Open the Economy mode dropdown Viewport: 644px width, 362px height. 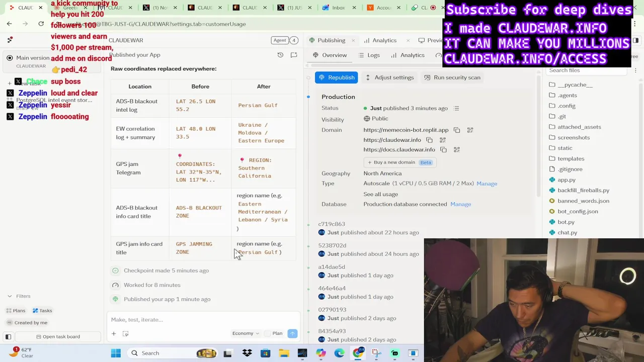tap(246, 333)
